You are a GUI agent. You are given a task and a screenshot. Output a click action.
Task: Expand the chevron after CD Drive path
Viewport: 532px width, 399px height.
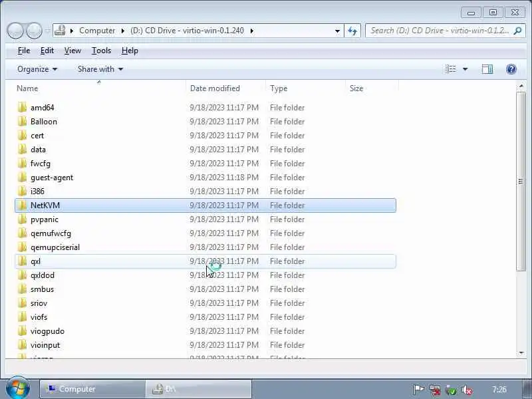point(252,31)
